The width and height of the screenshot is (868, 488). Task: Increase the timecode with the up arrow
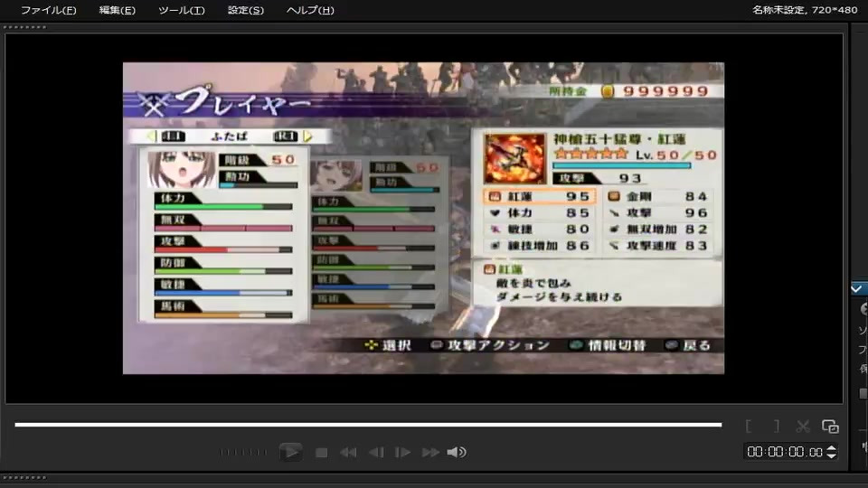pyautogui.click(x=832, y=448)
